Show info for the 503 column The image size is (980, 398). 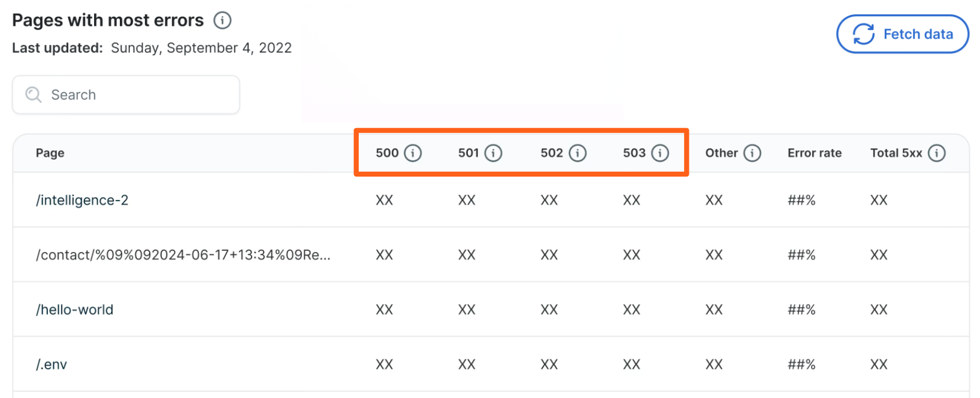(x=660, y=153)
